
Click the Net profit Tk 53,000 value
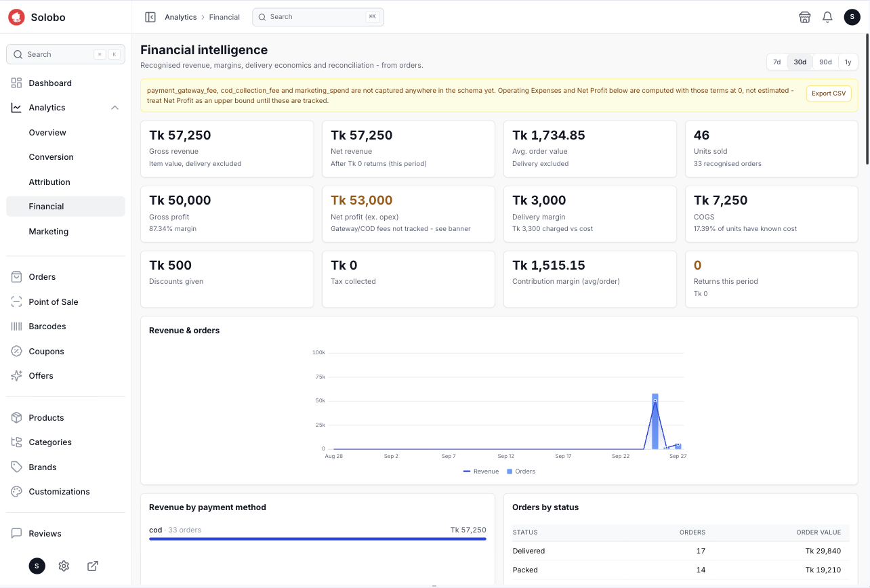(362, 201)
